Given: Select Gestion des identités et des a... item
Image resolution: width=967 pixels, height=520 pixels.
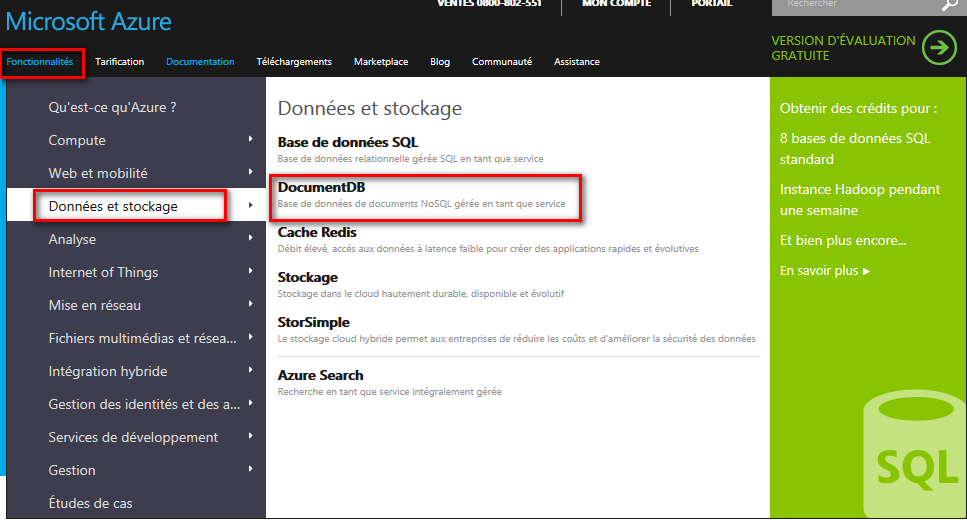Looking at the screenshot, I should 144,404.
